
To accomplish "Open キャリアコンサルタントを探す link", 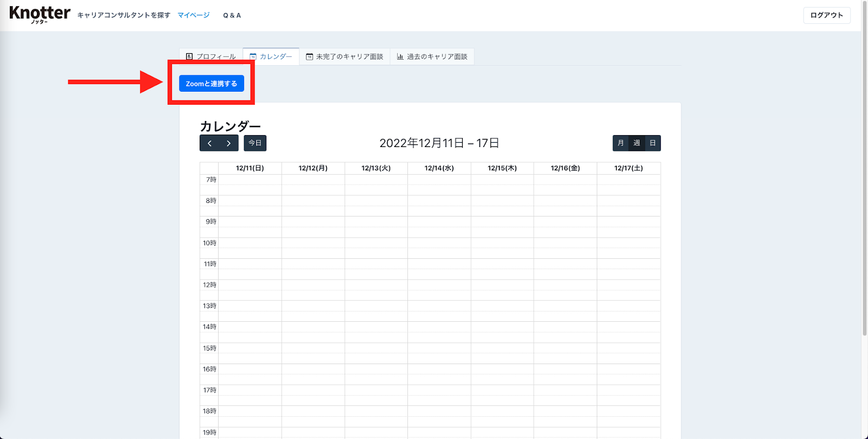I will pyautogui.click(x=124, y=15).
